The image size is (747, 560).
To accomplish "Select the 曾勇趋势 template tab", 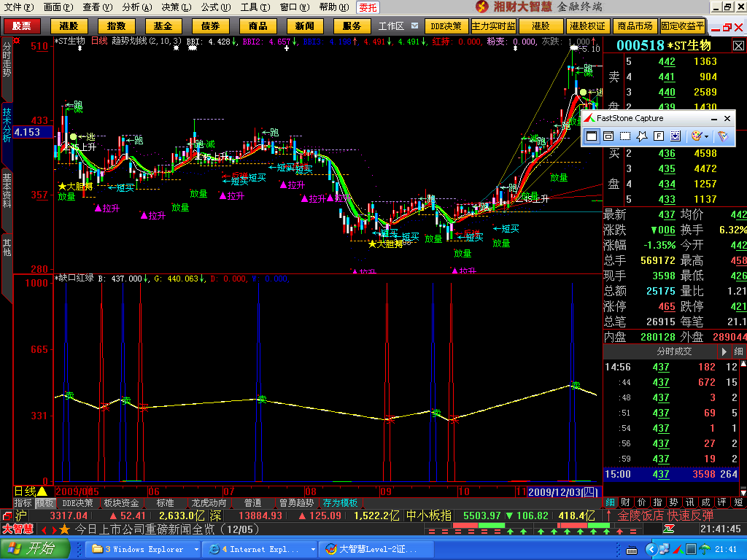I will [296, 503].
